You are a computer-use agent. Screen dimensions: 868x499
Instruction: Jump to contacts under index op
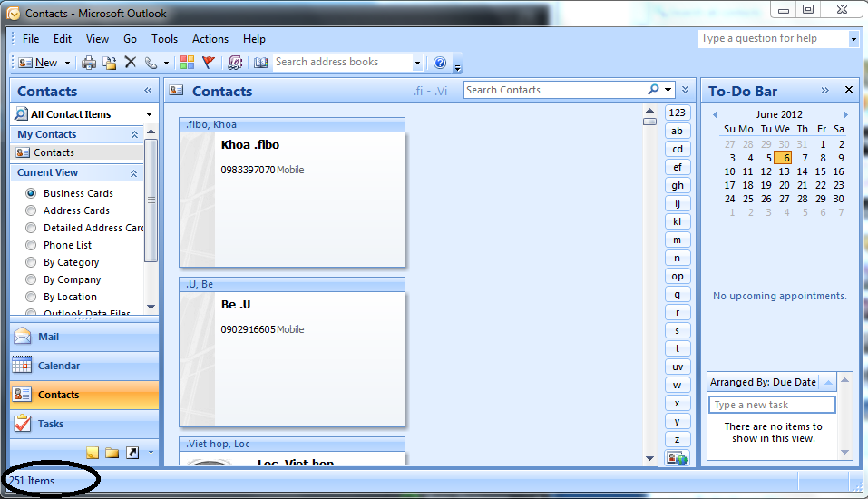click(677, 277)
